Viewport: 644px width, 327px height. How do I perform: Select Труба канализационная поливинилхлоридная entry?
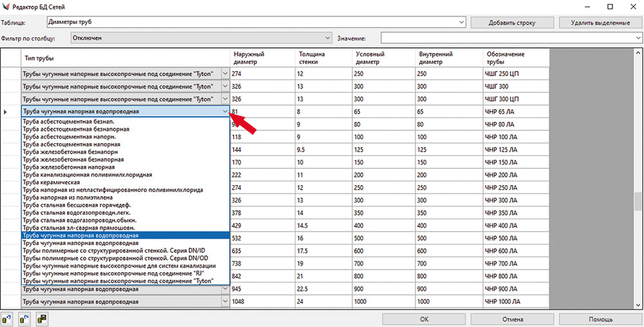click(x=87, y=174)
